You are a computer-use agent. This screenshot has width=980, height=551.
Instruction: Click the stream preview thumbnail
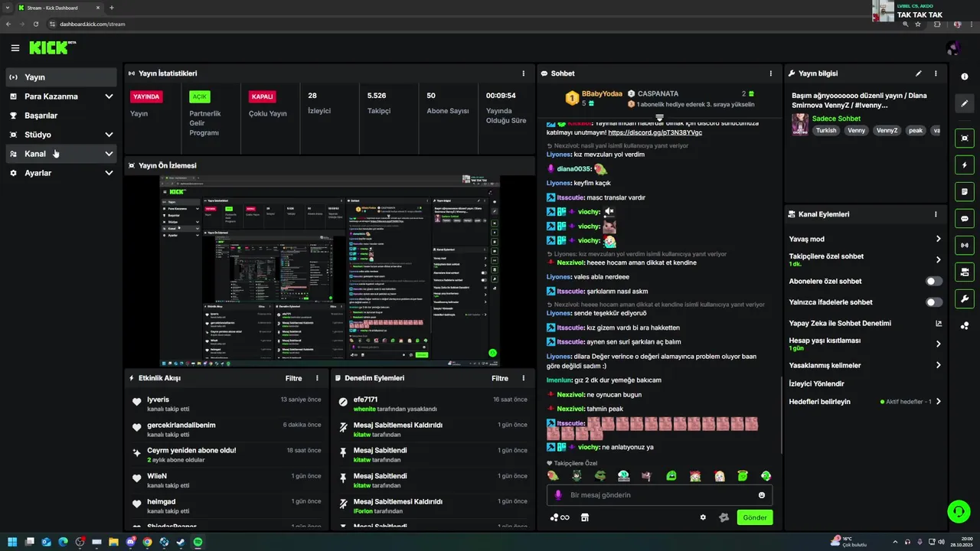tap(329, 271)
